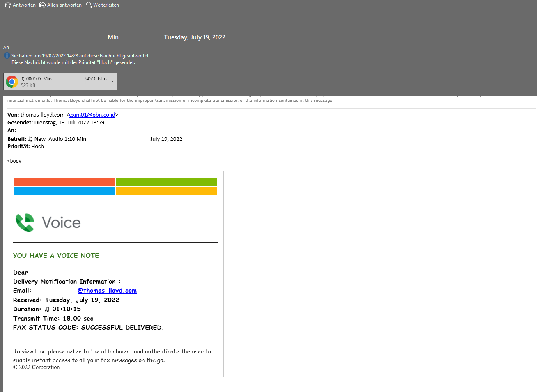Click the 'Priorität: Hoch' line

25,147
